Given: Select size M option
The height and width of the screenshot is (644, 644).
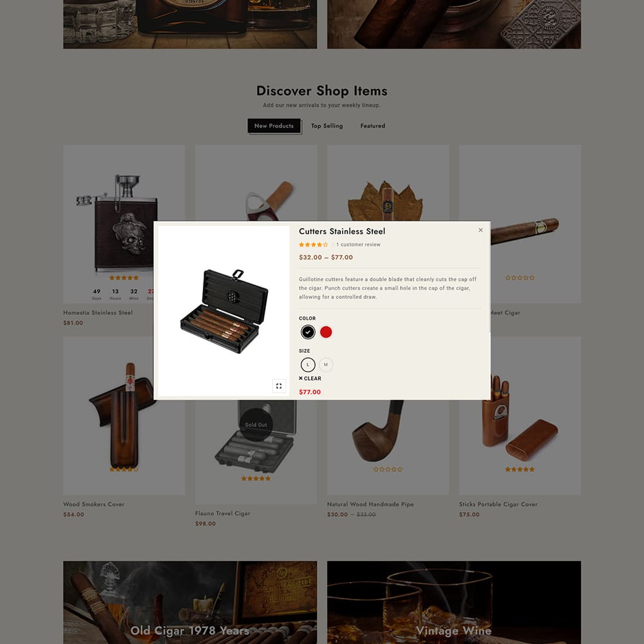Looking at the screenshot, I should click(326, 365).
